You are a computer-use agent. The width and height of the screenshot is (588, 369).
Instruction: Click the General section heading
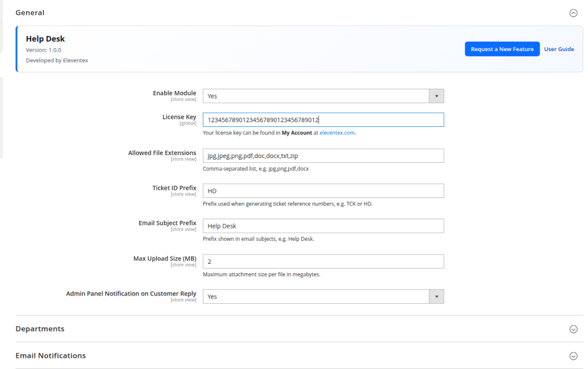pos(30,13)
